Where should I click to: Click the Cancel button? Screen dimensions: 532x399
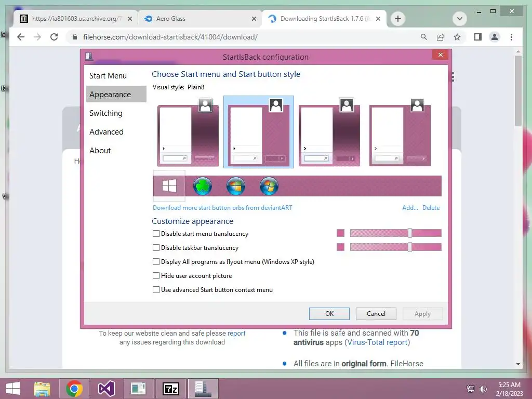pos(376,314)
